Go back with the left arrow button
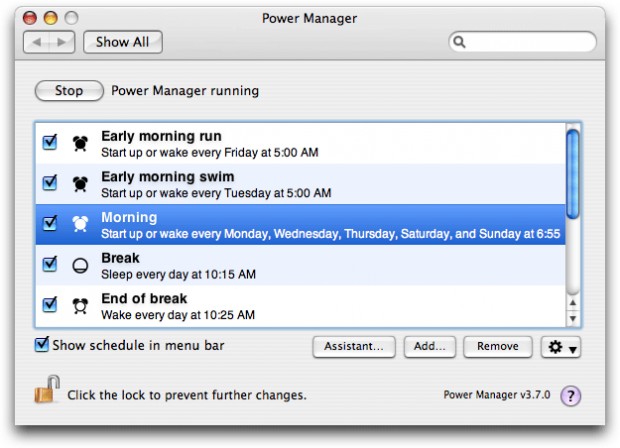This screenshot has height=448, width=620. click(x=37, y=42)
